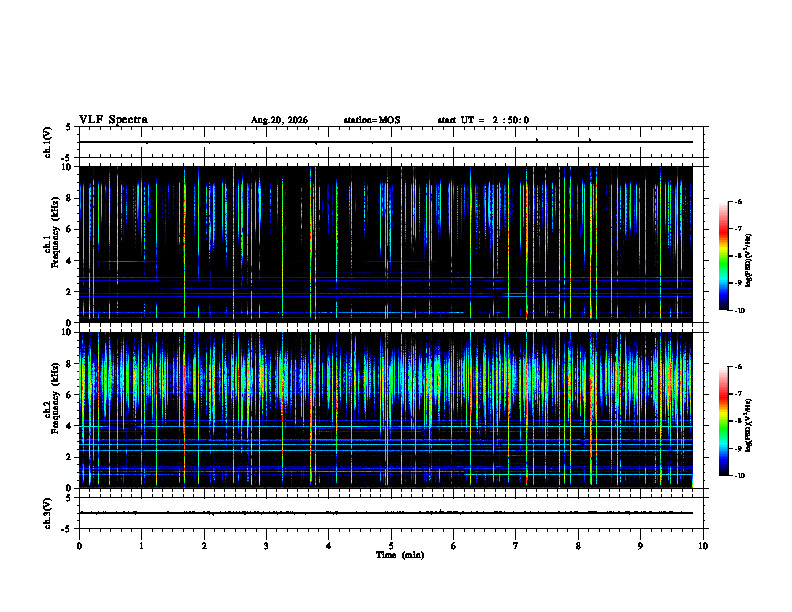
Task: Click the VLF Spectra title text
Action: pyautogui.click(x=113, y=120)
